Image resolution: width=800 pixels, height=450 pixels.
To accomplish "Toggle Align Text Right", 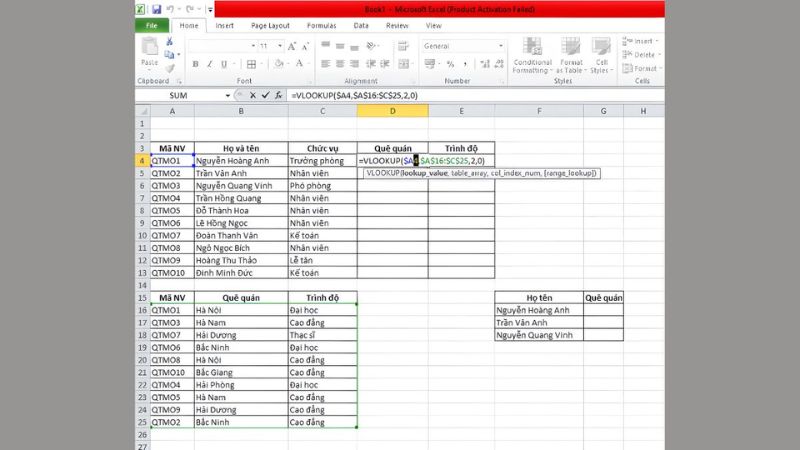I will tap(354, 64).
